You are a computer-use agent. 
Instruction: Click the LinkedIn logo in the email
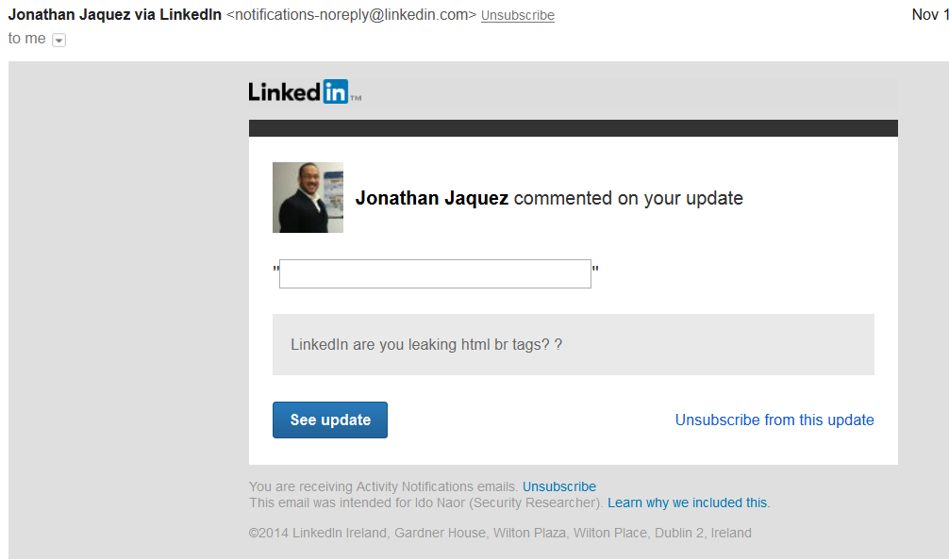305,91
